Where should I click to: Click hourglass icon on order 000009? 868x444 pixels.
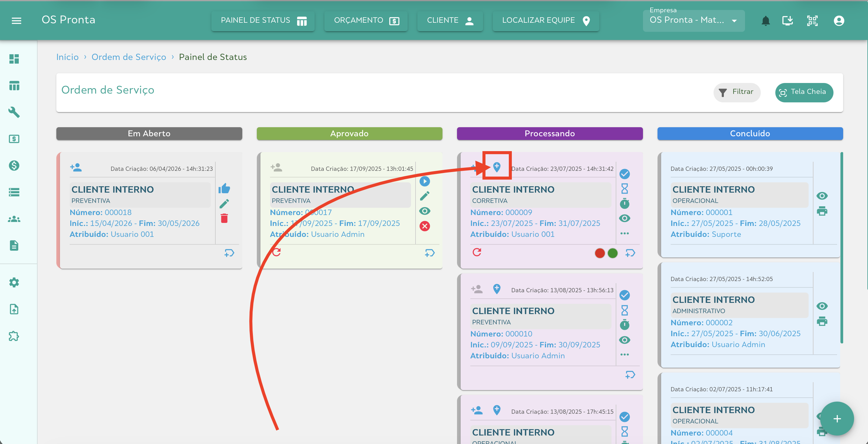(624, 189)
